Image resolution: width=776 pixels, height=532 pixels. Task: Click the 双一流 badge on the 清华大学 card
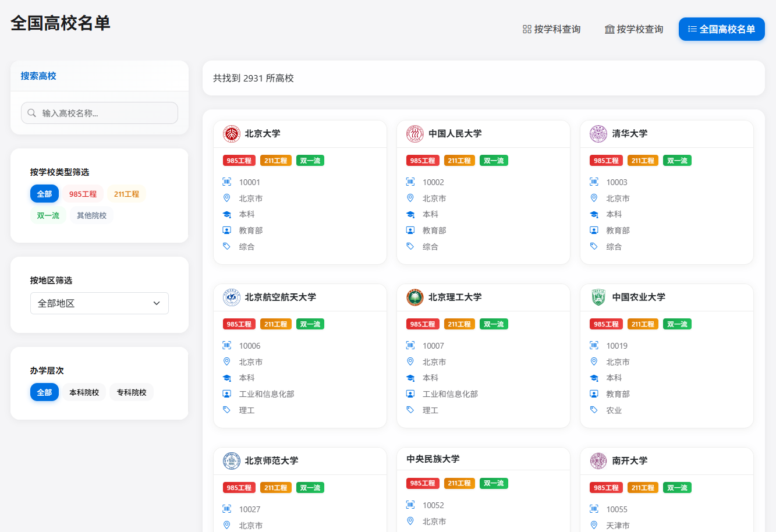[x=678, y=161]
